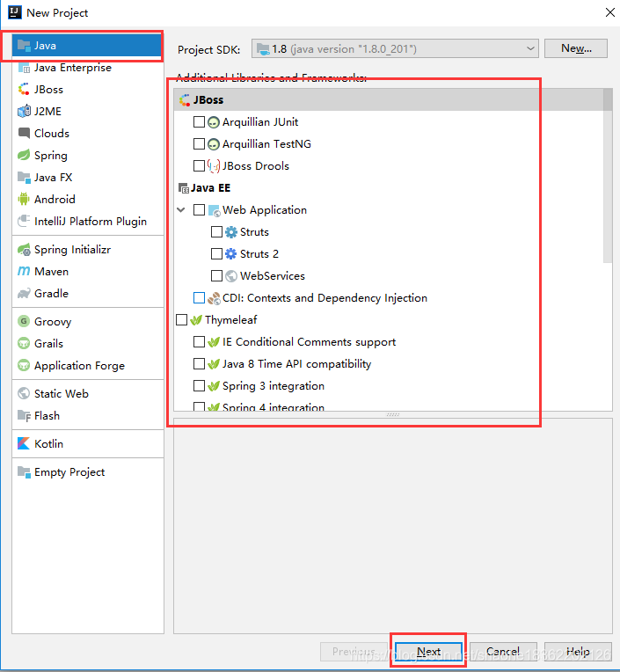Image resolution: width=620 pixels, height=672 pixels.
Task: Tick the Spring 3 integration checkbox
Action: pyautogui.click(x=199, y=386)
